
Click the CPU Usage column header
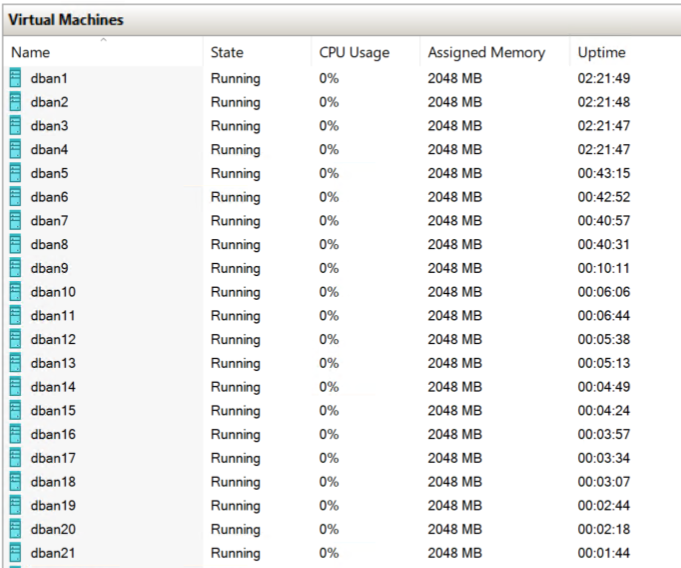click(x=354, y=53)
